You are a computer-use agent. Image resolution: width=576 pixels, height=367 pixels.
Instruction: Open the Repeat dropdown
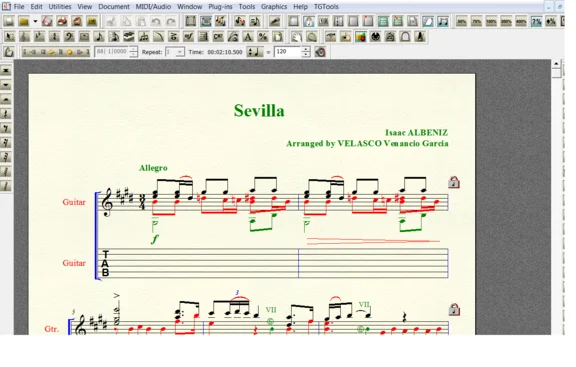[175, 52]
